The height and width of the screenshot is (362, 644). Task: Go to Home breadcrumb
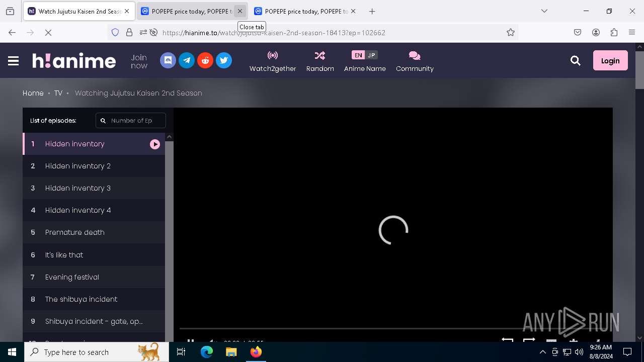(33, 93)
